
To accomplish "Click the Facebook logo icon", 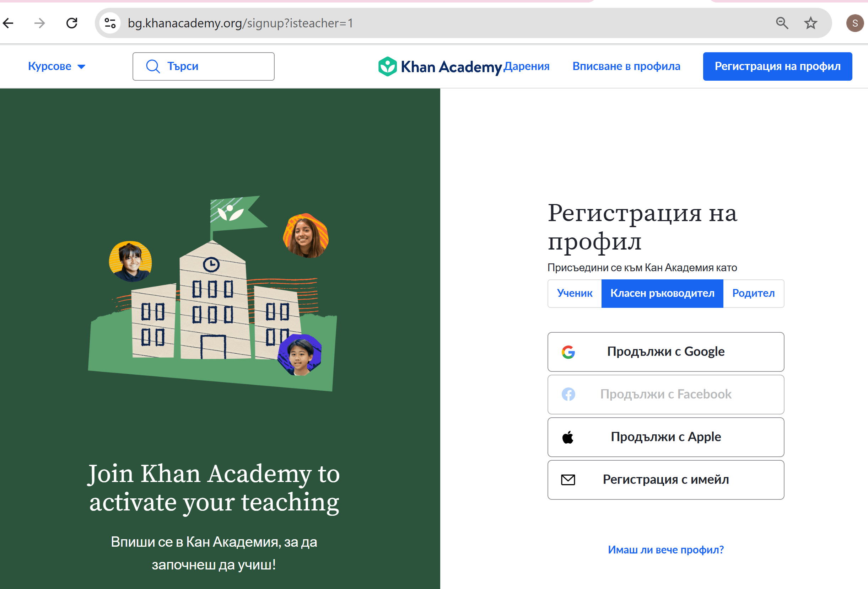I will [568, 394].
